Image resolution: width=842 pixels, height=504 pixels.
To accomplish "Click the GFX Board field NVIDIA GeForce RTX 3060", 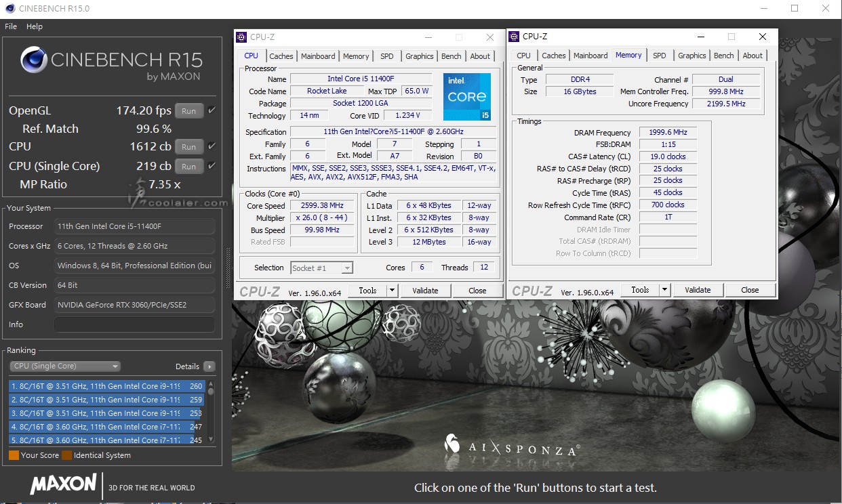I will tap(134, 305).
